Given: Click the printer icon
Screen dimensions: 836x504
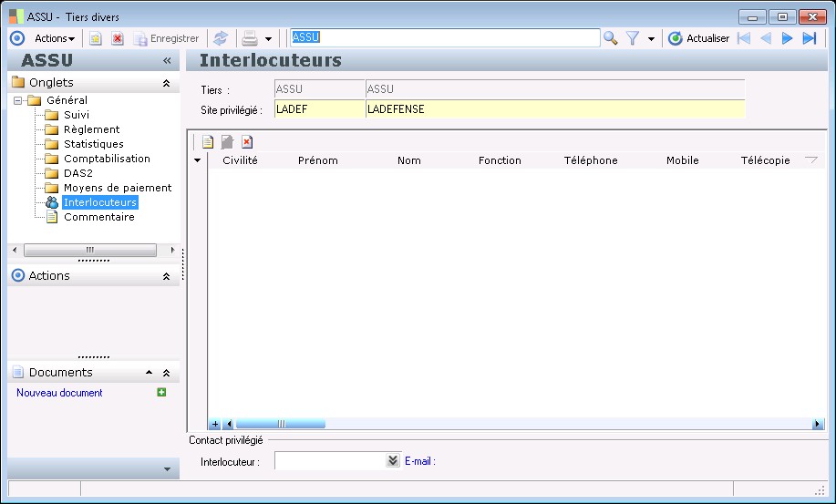Looking at the screenshot, I should coord(250,38).
